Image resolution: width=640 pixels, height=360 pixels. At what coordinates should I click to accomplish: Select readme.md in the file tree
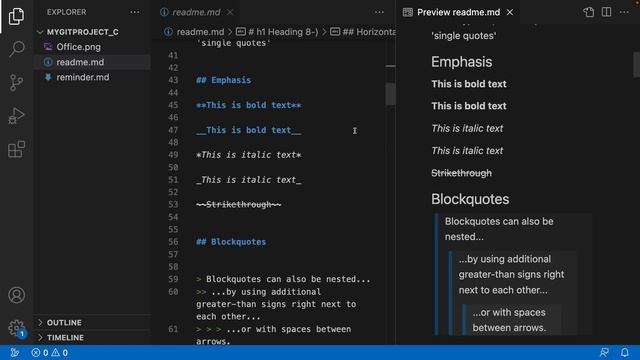[x=80, y=62]
